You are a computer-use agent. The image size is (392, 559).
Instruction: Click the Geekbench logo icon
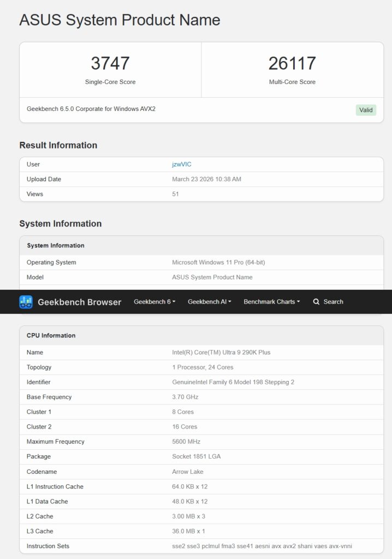pyautogui.click(x=26, y=302)
